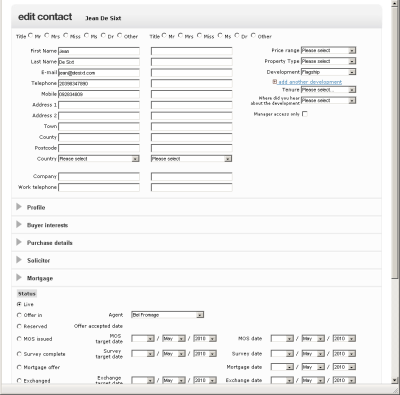Screen dimensions: 400x395
Task: Tick the Manager access only checkbox
Action: click(304, 114)
